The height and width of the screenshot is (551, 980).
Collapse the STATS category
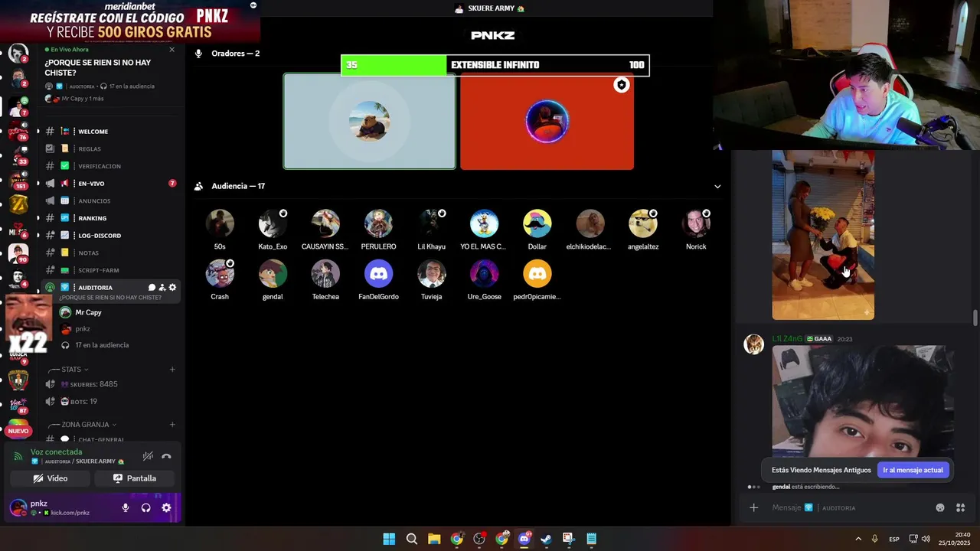[x=74, y=370]
